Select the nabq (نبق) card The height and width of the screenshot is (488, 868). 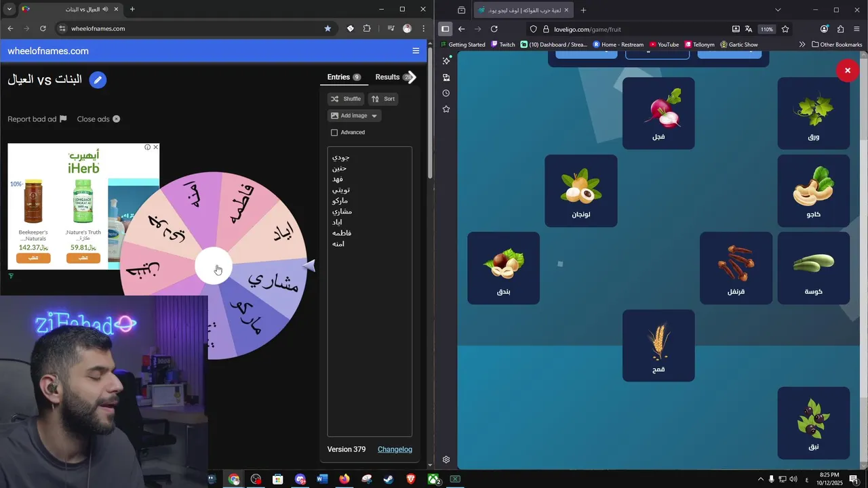tap(814, 423)
